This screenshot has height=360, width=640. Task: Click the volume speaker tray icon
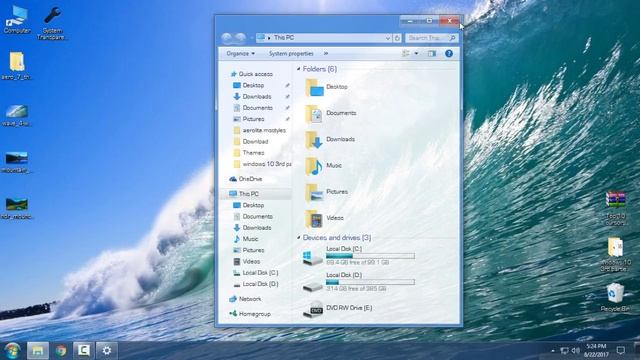pyautogui.click(x=576, y=351)
